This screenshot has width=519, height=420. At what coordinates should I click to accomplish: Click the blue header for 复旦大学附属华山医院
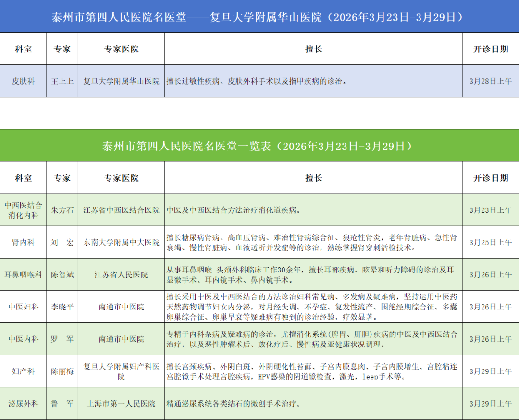point(259,16)
